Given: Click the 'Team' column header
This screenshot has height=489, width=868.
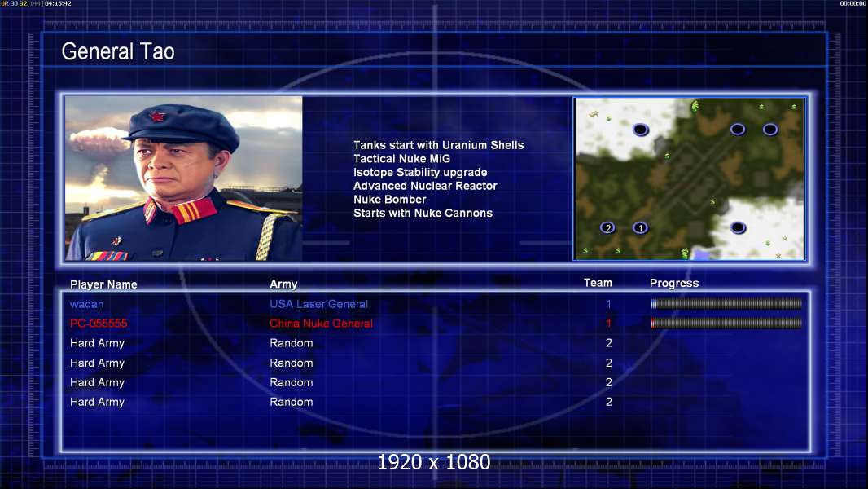Looking at the screenshot, I should coord(598,283).
